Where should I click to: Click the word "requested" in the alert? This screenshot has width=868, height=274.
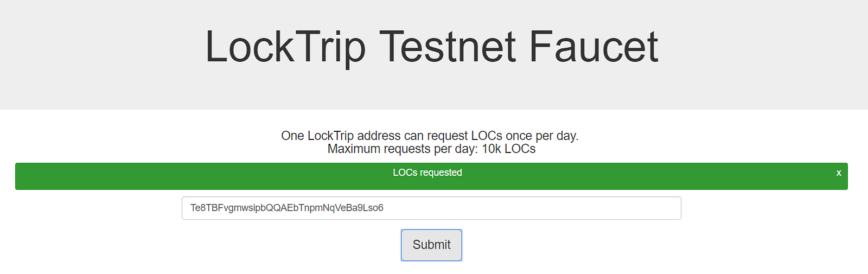pos(441,173)
